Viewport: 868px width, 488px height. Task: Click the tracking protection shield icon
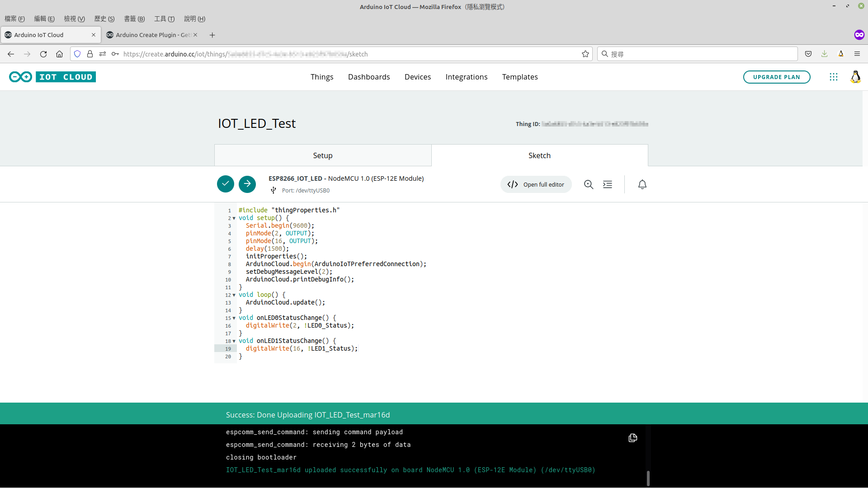click(77, 54)
